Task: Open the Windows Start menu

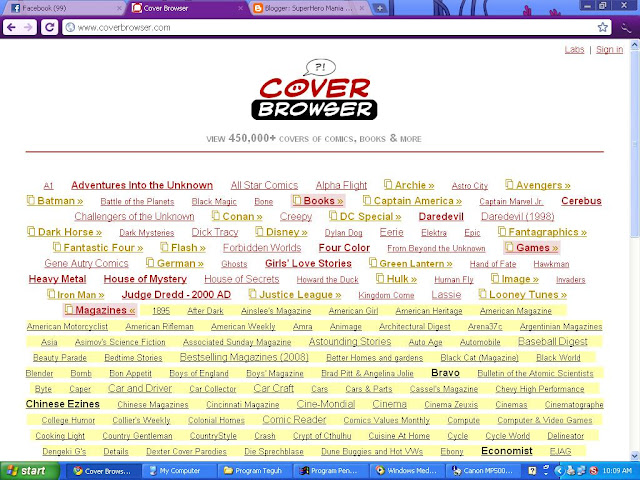Action: [x=29, y=471]
